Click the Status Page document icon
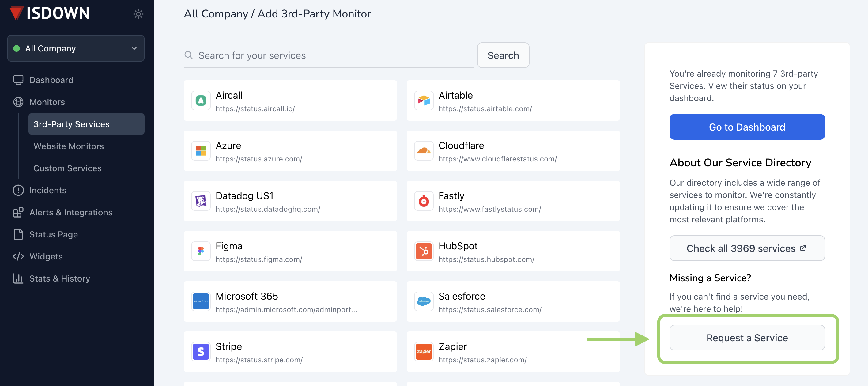This screenshot has width=868, height=386. pyautogui.click(x=18, y=234)
